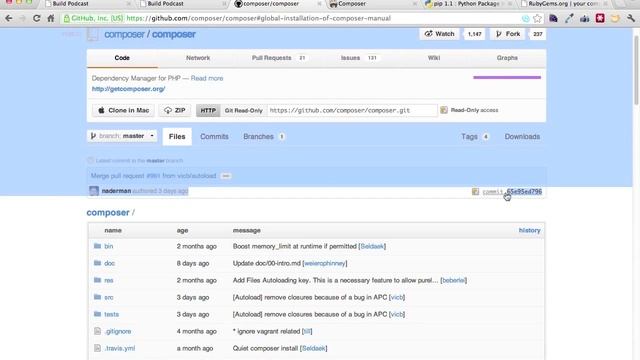Viewport: 640px width, 360px height.
Task: Copy the clone URL with clipboard icon
Action: tap(444, 110)
